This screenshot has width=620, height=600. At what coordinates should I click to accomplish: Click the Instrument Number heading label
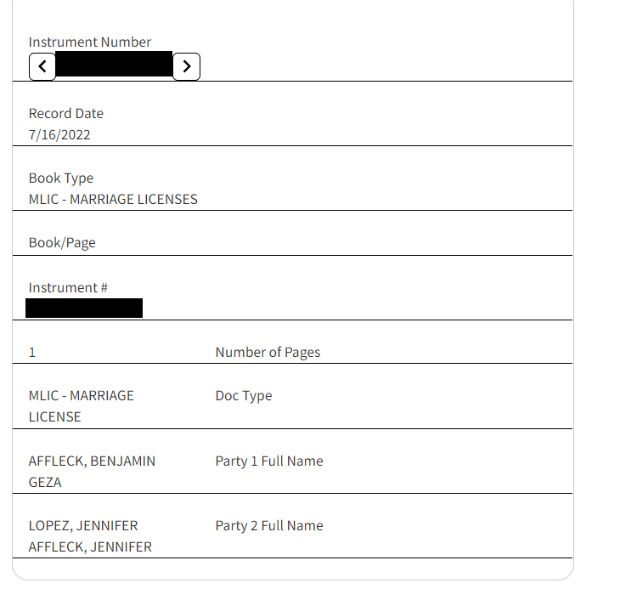90,42
